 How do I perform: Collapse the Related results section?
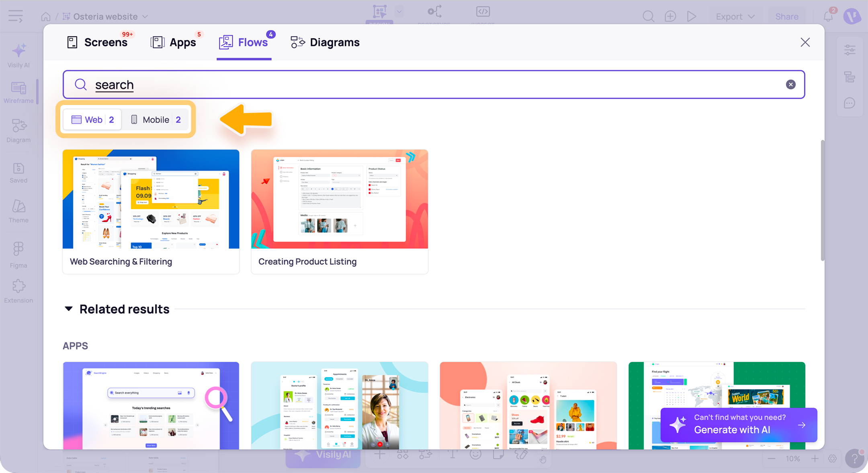coord(68,309)
